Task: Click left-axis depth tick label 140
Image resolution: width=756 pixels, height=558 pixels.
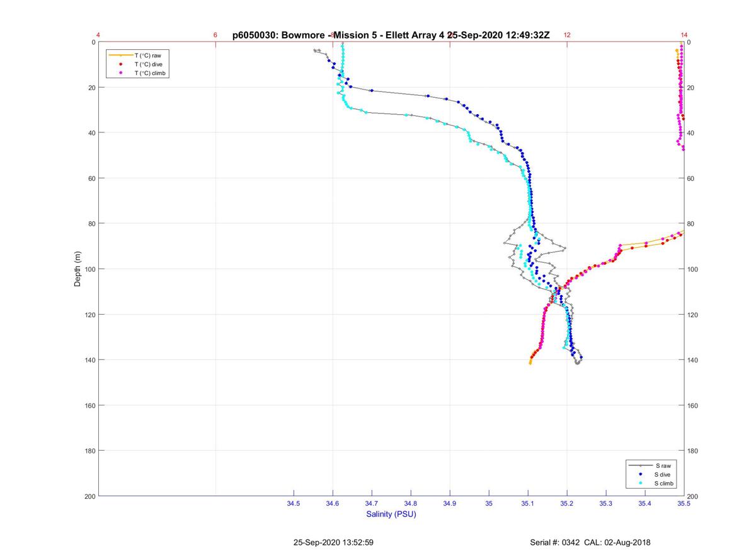Action: tap(90, 360)
